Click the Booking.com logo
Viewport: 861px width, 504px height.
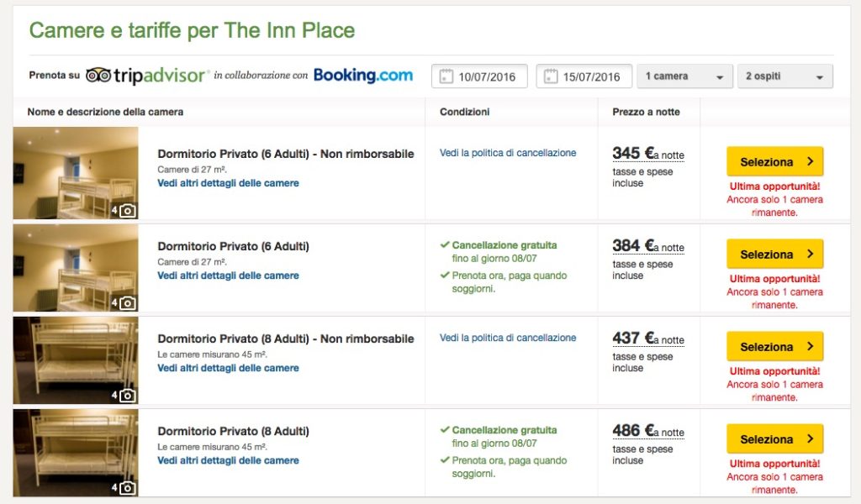pyautogui.click(x=363, y=76)
